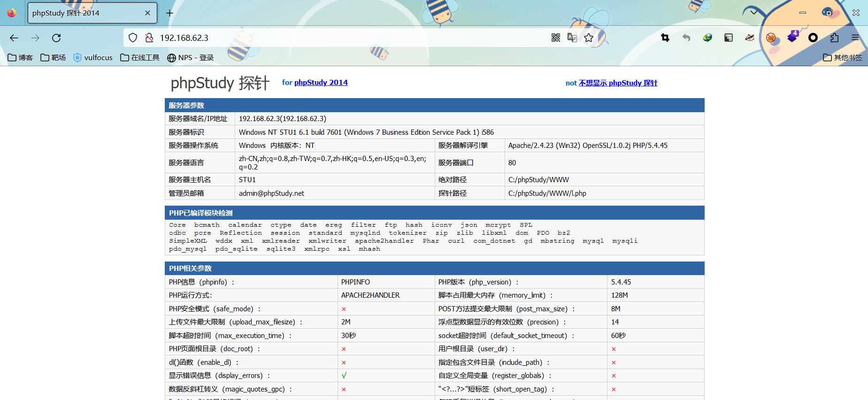Go back to the previous page
868x400 pixels.
pyautogui.click(x=14, y=38)
